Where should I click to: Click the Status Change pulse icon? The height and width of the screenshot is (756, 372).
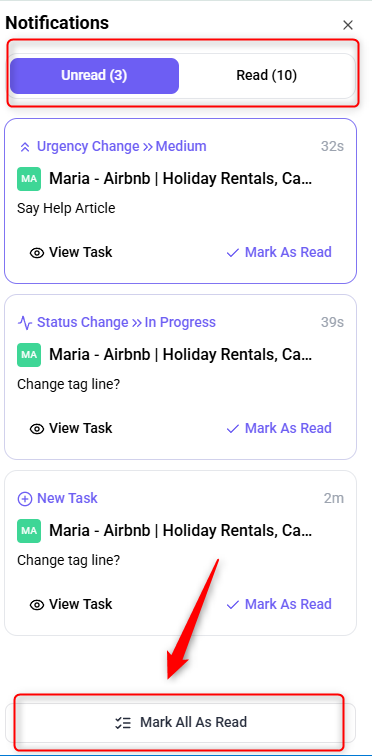(25, 323)
